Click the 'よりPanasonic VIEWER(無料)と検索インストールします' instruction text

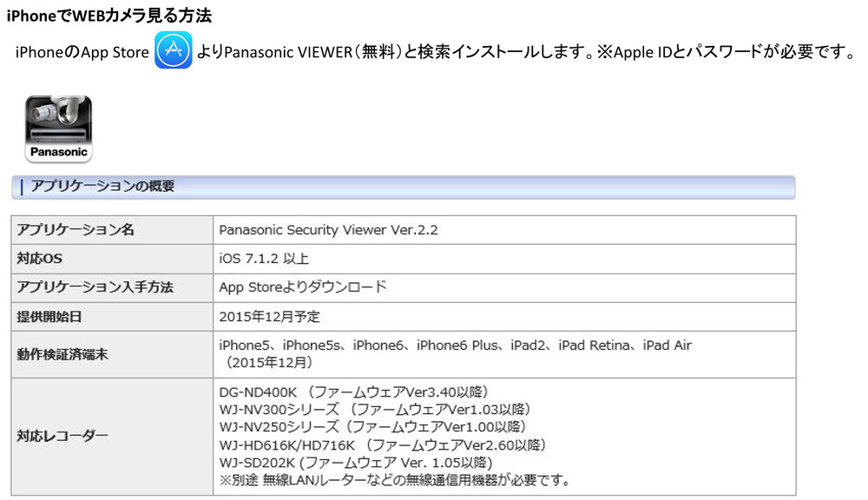pyautogui.click(x=395, y=51)
